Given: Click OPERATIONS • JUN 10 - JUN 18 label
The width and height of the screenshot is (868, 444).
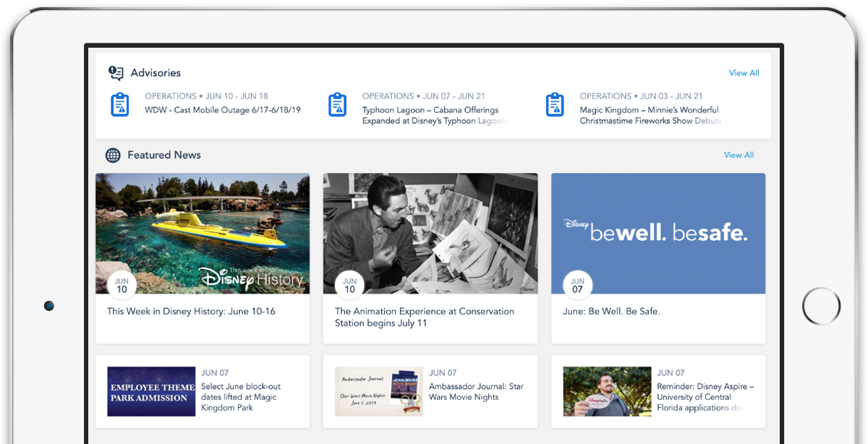Looking at the screenshot, I should (x=206, y=96).
